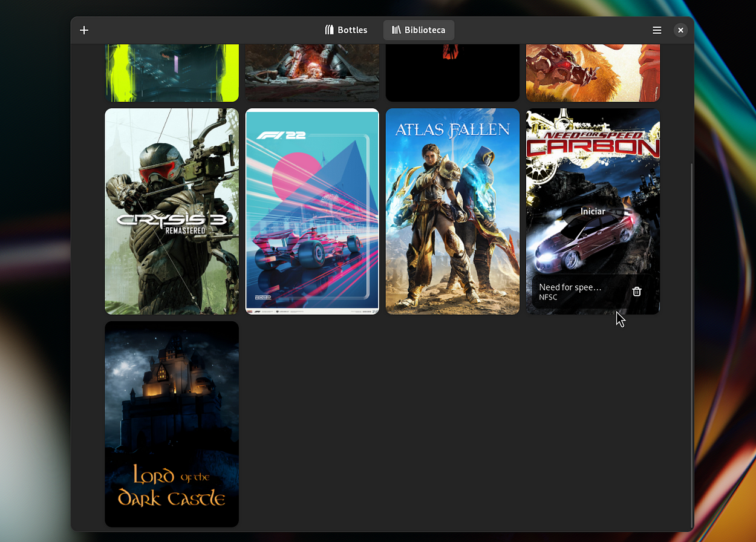Select the bottle-stack icon next to Bottles label
This screenshot has height=542, width=756.
point(330,29)
